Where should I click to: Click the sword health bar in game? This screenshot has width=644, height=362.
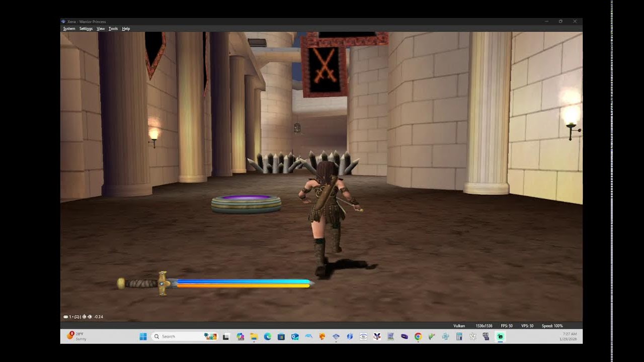click(216, 284)
